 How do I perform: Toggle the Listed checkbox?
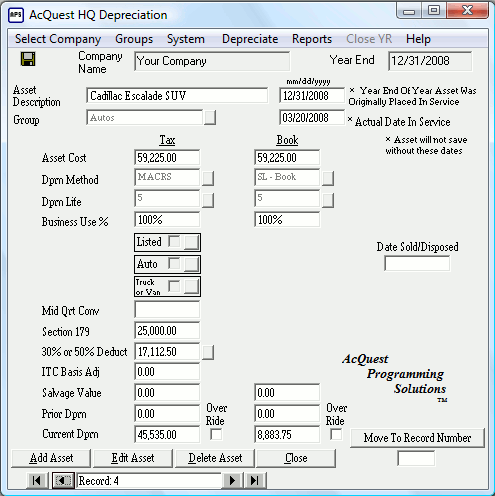[174, 241]
